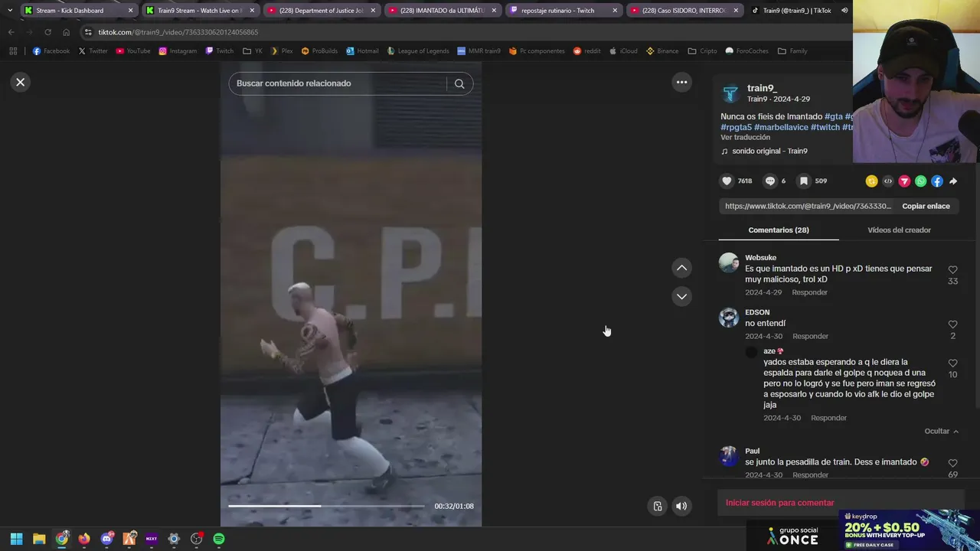Click the red send-to-friends icon
The width and height of the screenshot is (980, 551).
[904, 181]
